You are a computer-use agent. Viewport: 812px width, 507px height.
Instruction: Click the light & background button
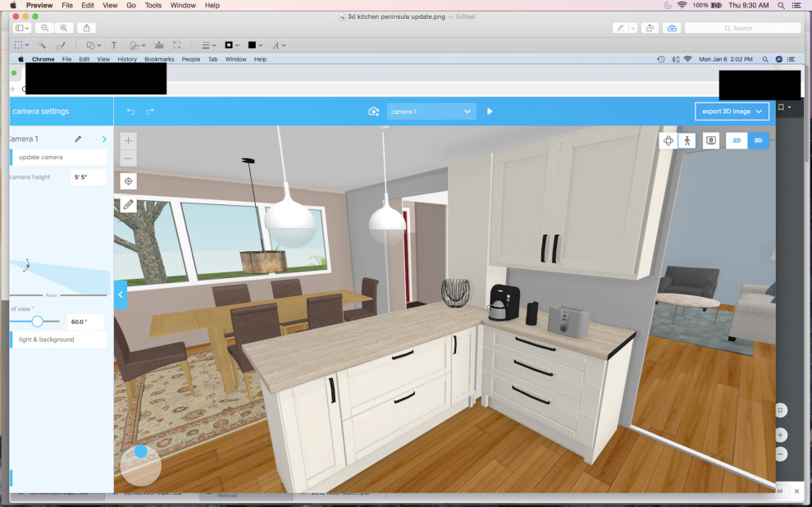(59, 340)
